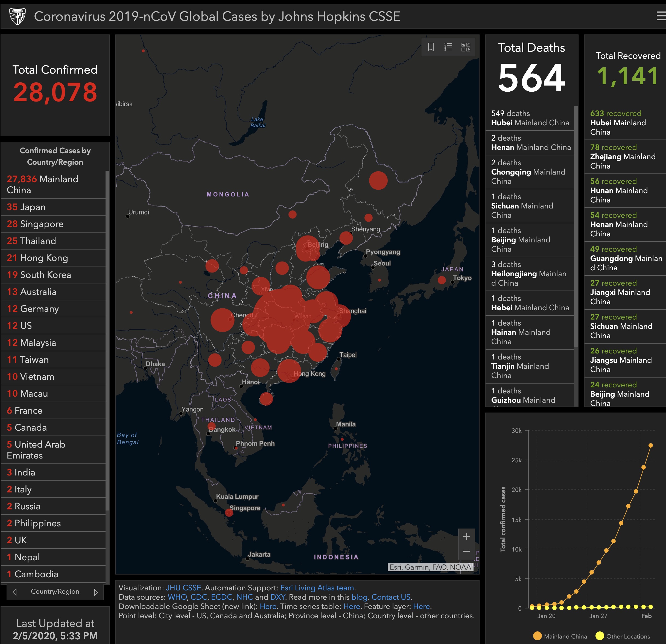The width and height of the screenshot is (666, 644).
Task: Click the red circle at Chengdu on map
Action: (222, 320)
